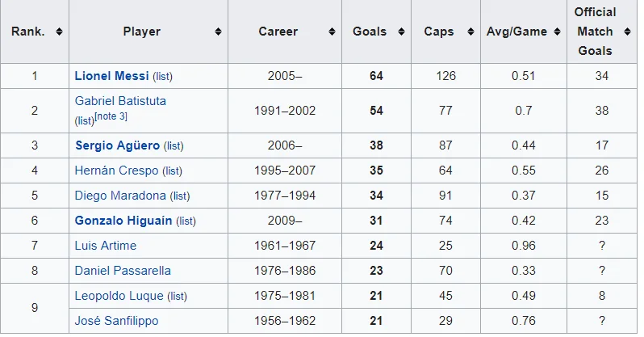
Task: Click the list link after Lionel Messi
Action: [x=163, y=77]
